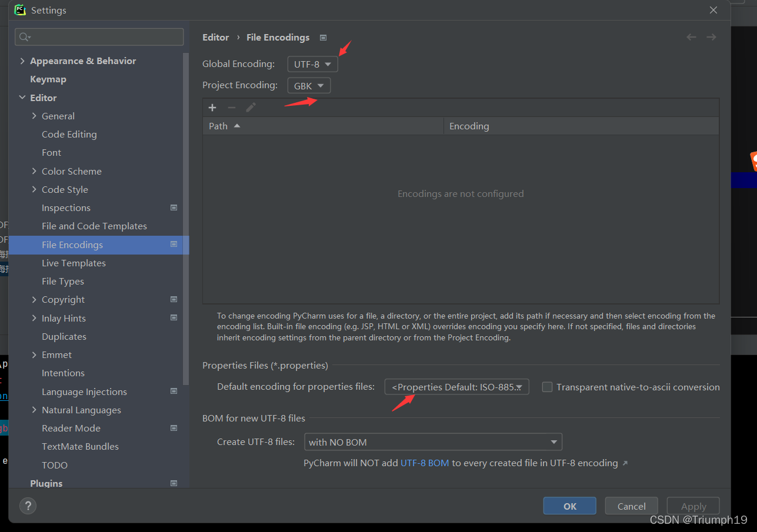
Task: Click project-level icon beside File Encodings breadcrumb
Action: [x=323, y=38]
